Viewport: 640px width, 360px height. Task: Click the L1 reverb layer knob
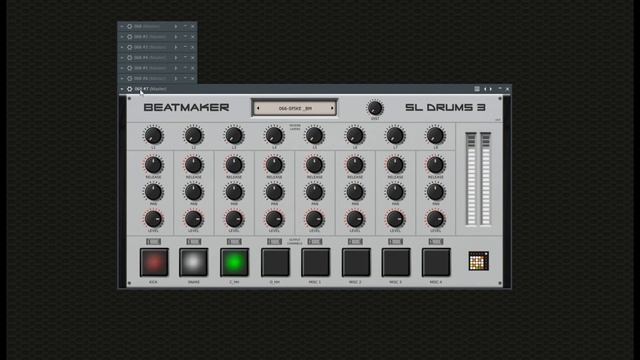153,136
